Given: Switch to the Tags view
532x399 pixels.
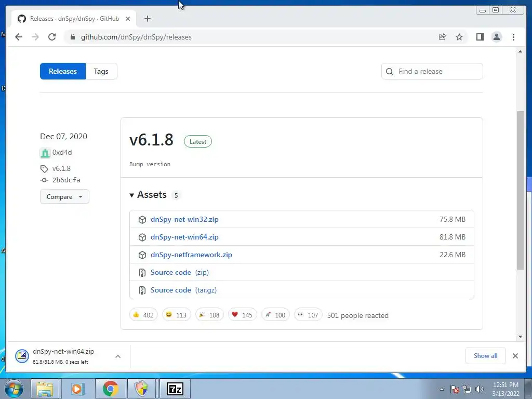Looking at the screenshot, I should [101, 71].
